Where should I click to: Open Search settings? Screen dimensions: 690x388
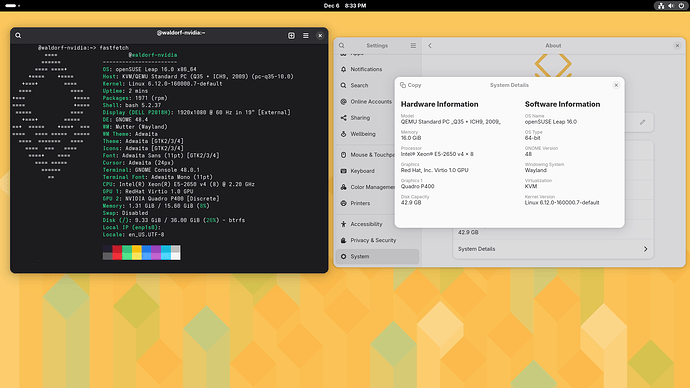coord(378,85)
